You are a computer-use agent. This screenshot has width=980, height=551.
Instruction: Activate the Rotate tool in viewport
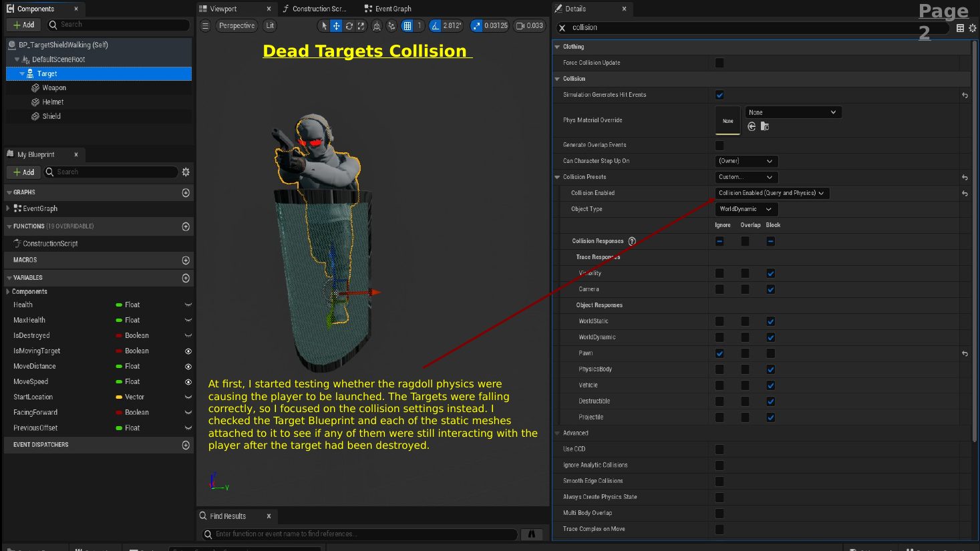pyautogui.click(x=349, y=25)
